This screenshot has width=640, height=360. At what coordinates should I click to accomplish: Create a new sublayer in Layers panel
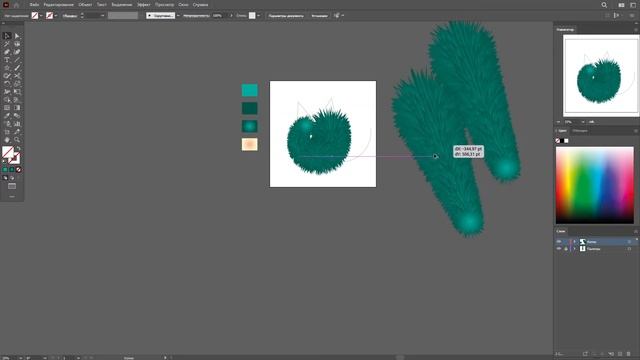(611, 354)
